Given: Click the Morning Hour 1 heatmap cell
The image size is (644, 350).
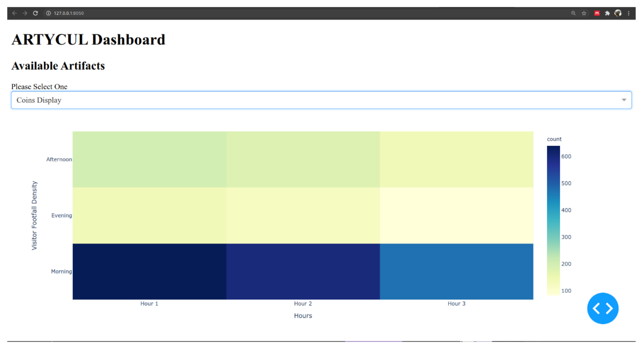Looking at the screenshot, I should coord(149,271).
